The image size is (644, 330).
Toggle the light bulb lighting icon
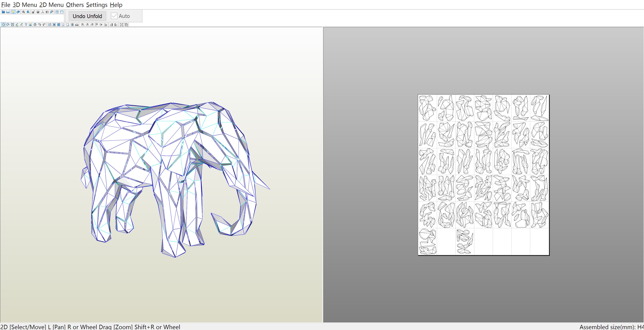(x=13, y=12)
